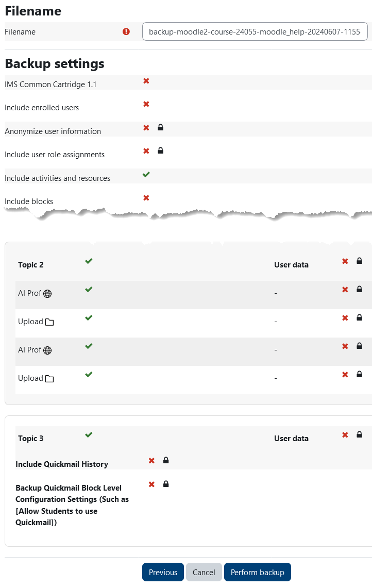This screenshot has width=372, height=588.
Task: Click the lock icon beside Anonymize user information
Action: [x=160, y=127]
